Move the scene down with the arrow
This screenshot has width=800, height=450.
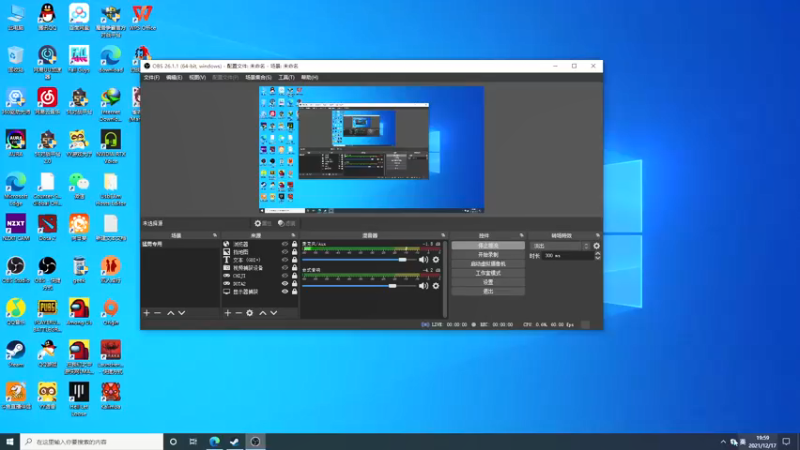(182, 313)
